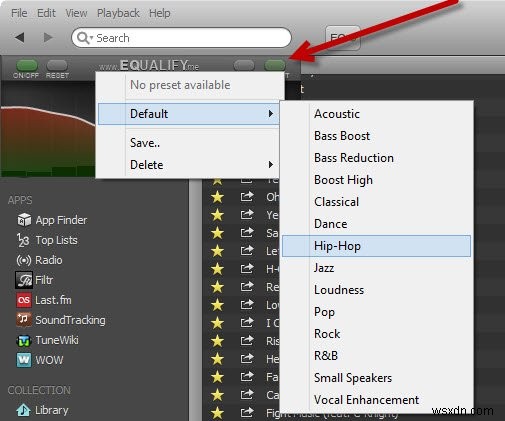This screenshot has height=421, width=505.
Task: Select the Pop preset
Action: 376,312
